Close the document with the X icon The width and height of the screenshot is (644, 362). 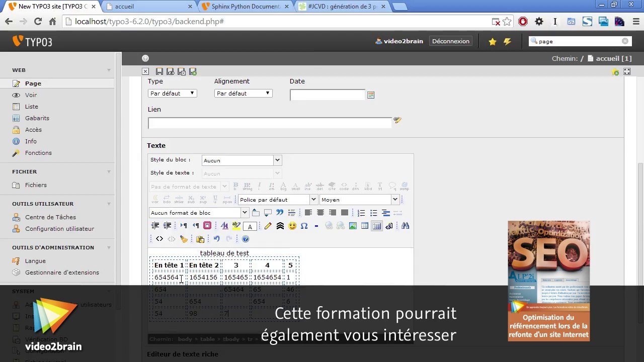point(145,72)
